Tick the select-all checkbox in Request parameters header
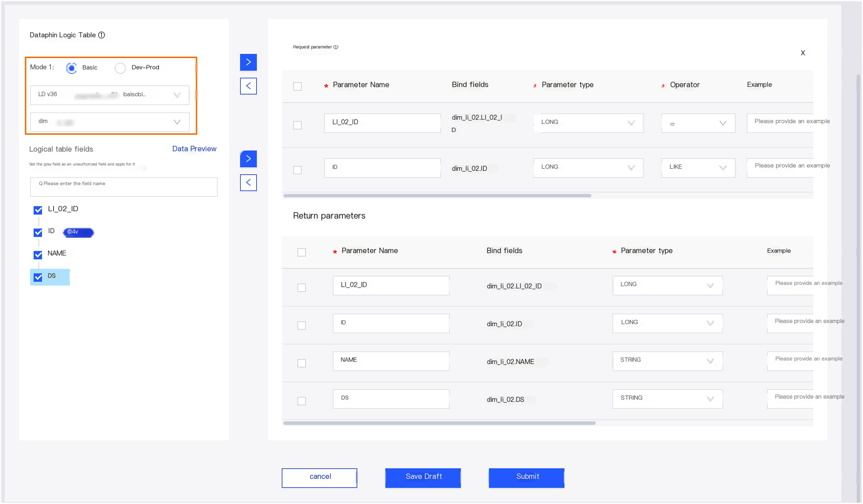 (297, 86)
